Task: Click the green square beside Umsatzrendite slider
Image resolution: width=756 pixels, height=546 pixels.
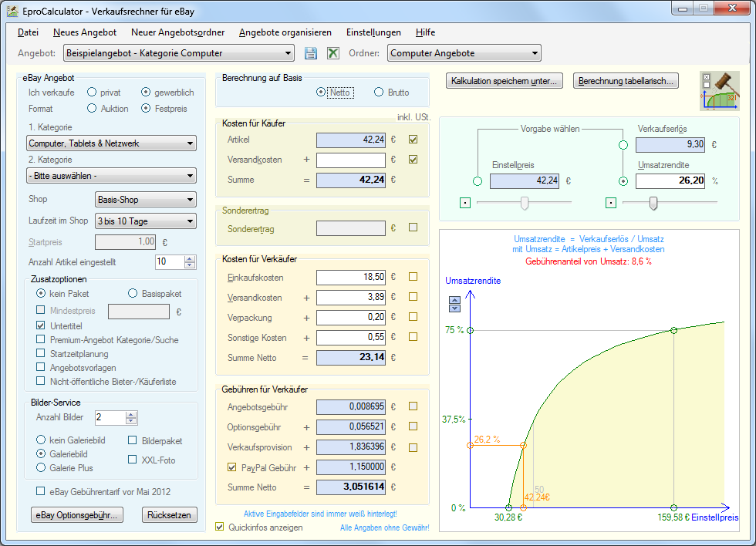Action: coord(610,203)
